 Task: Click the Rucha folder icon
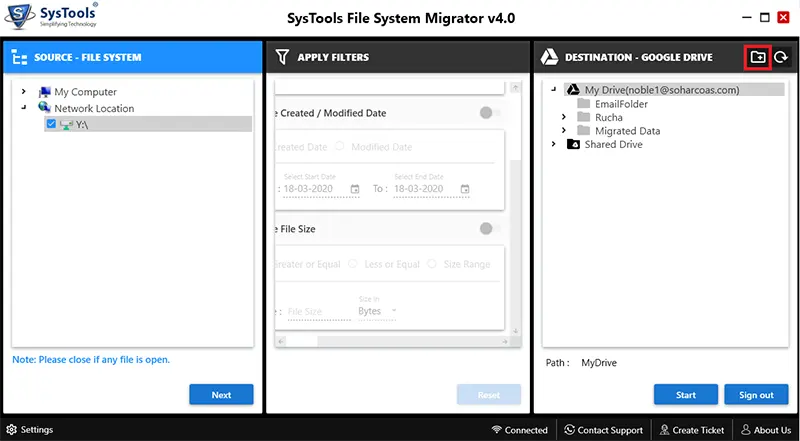(x=583, y=117)
